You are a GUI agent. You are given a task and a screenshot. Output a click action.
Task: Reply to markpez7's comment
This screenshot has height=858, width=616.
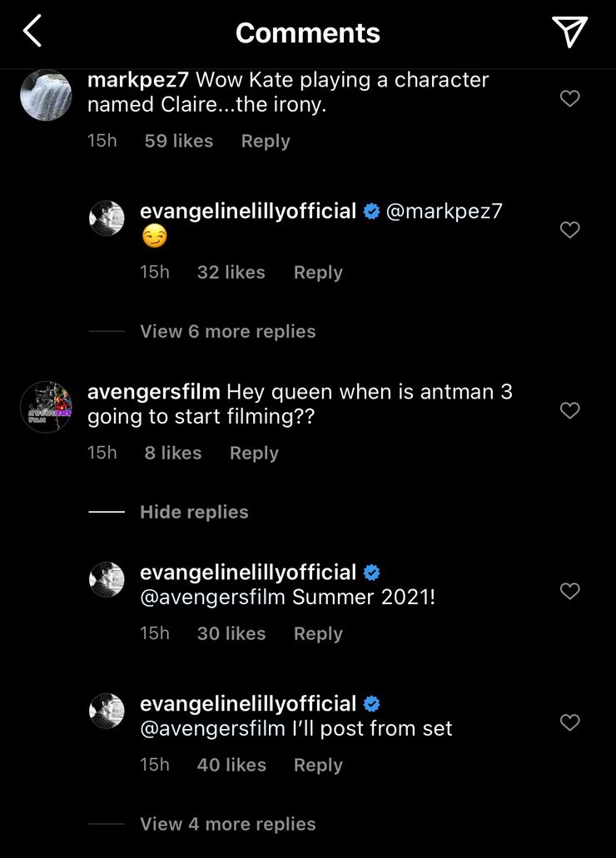pyautogui.click(x=266, y=141)
